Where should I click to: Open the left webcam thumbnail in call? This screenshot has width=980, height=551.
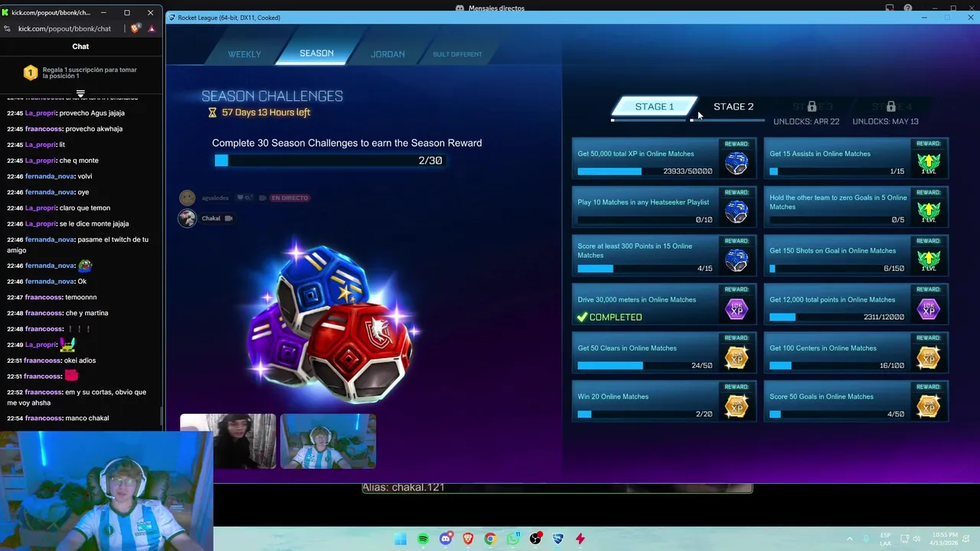[228, 441]
